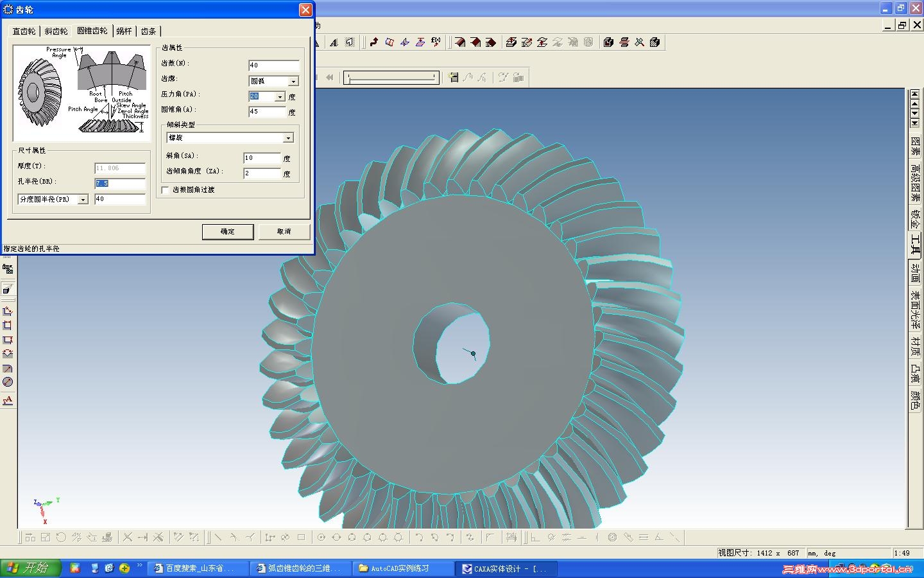This screenshot has height=578, width=924.
Task: Click the first dark red surface icon
Action: click(460, 42)
